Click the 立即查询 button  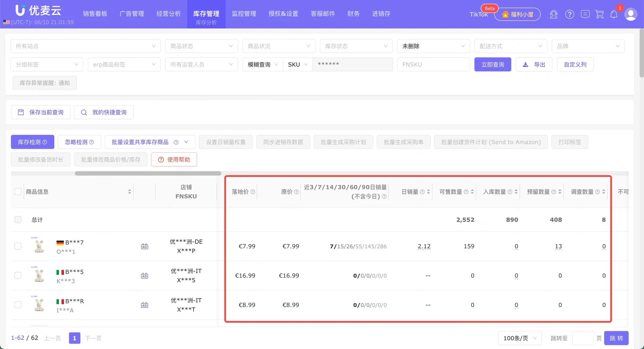click(493, 64)
